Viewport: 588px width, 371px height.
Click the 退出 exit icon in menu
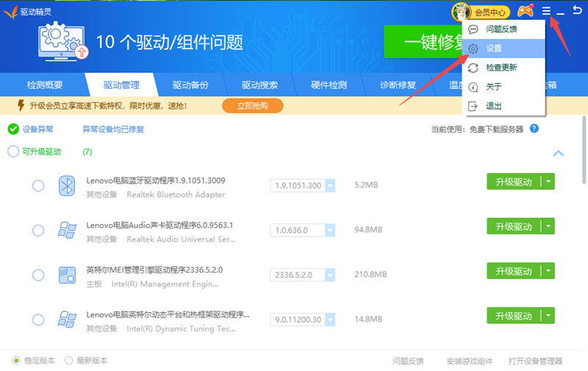(474, 106)
